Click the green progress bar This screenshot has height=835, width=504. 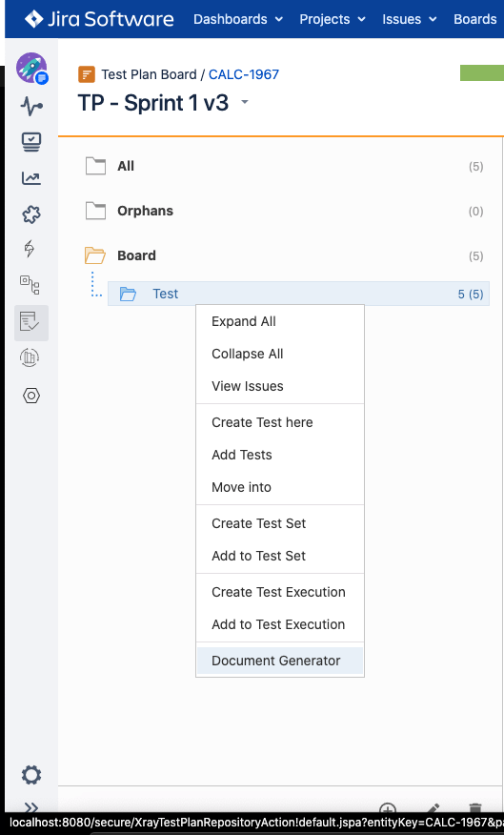tap(482, 73)
